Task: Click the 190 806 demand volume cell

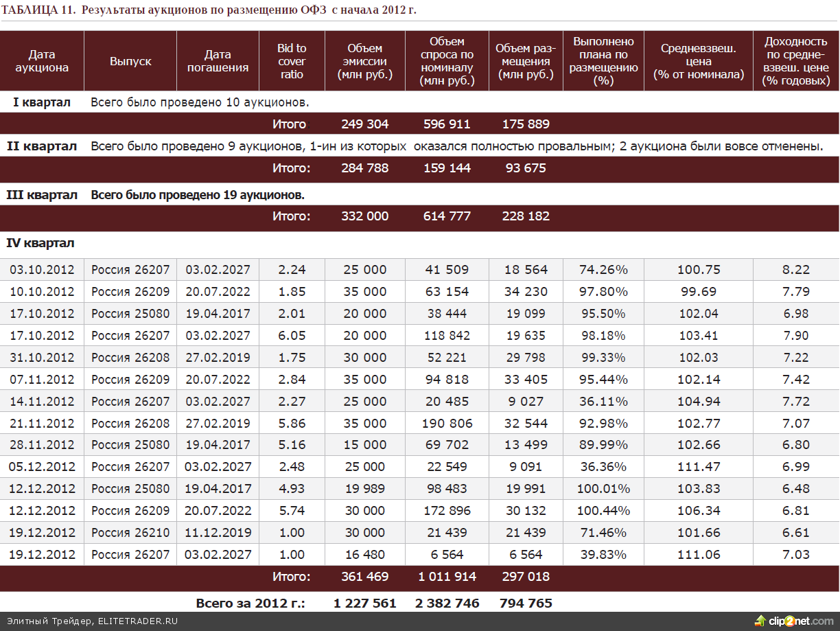Action: pyautogui.click(x=447, y=423)
